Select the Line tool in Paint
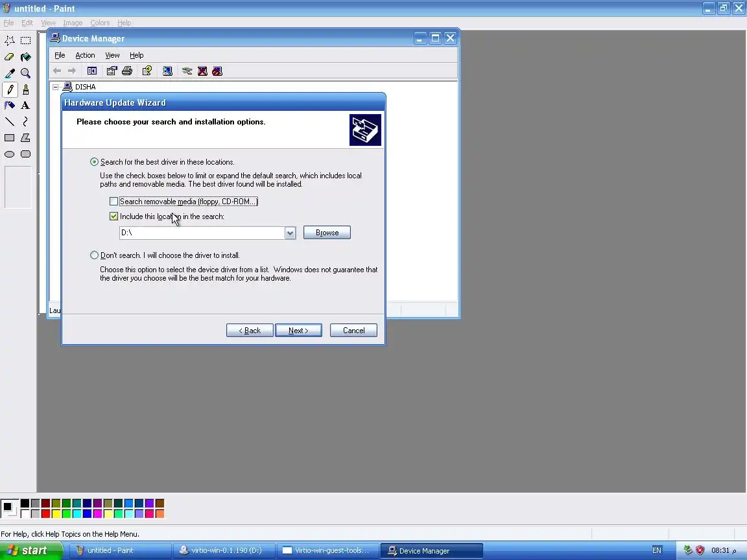The height and width of the screenshot is (560, 747). point(10,121)
